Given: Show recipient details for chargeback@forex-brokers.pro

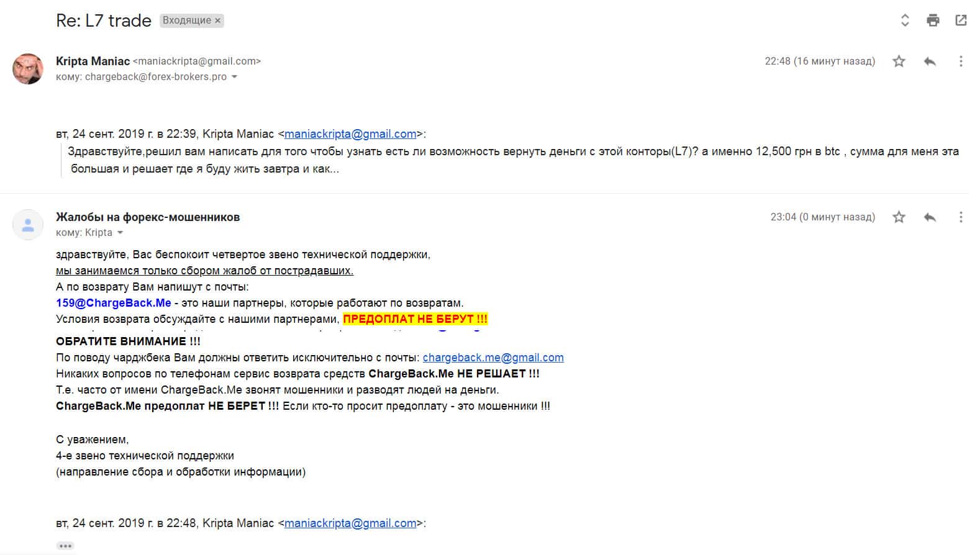Looking at the screenshot, I should pyautogui.click(x=234, y=77).
